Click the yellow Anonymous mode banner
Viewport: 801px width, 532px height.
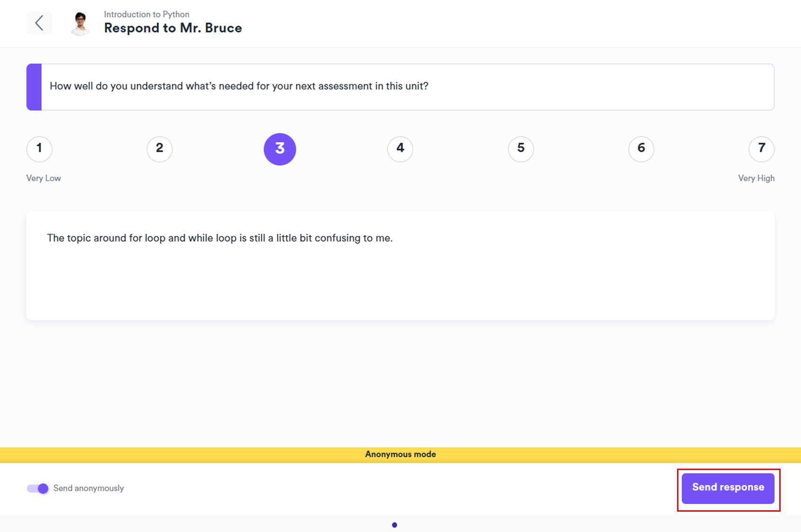tap(400, 454)
